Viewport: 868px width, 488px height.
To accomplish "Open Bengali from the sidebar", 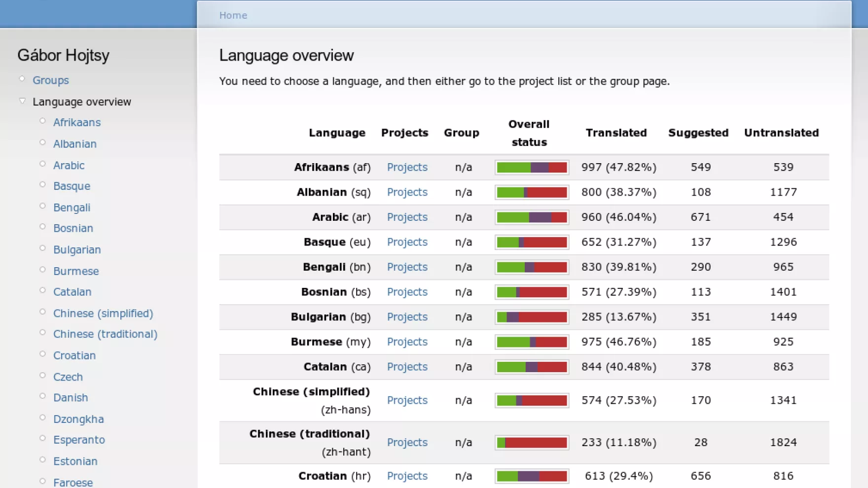I will click(72, 208).
